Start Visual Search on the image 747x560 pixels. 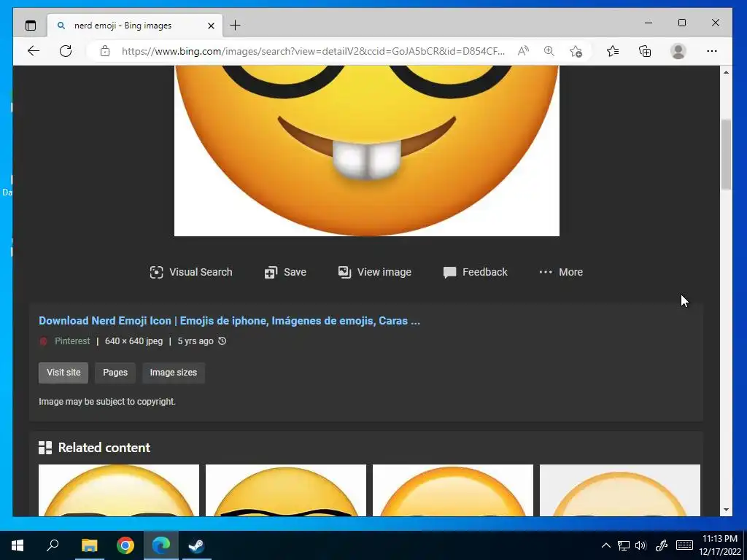pyautogui.click(x=191, y=272)
